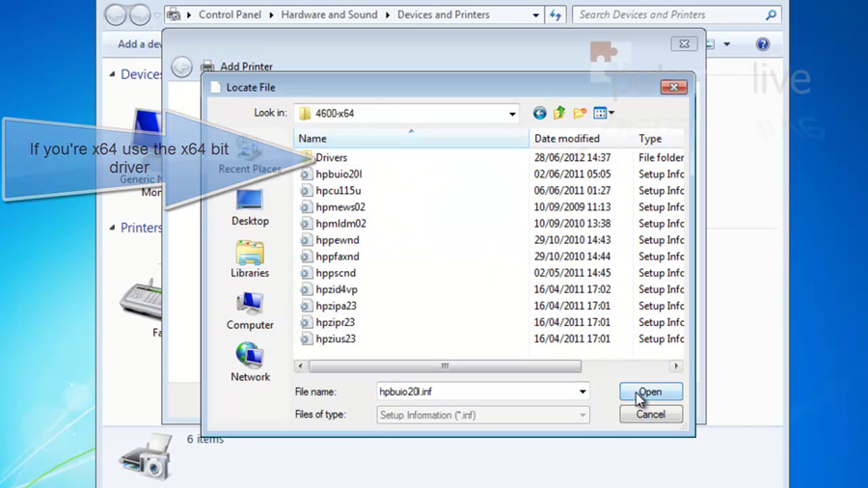Screen dimensions: 868x488
Task: Select the date 28/06/2012 14:37 cell
Action: click(572, 158)
